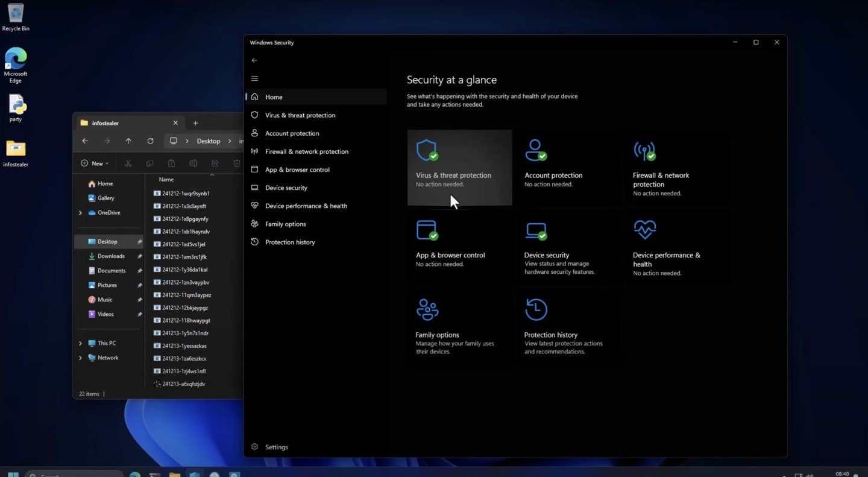Select Device performance & health heart icon

(x=644, y=230)
